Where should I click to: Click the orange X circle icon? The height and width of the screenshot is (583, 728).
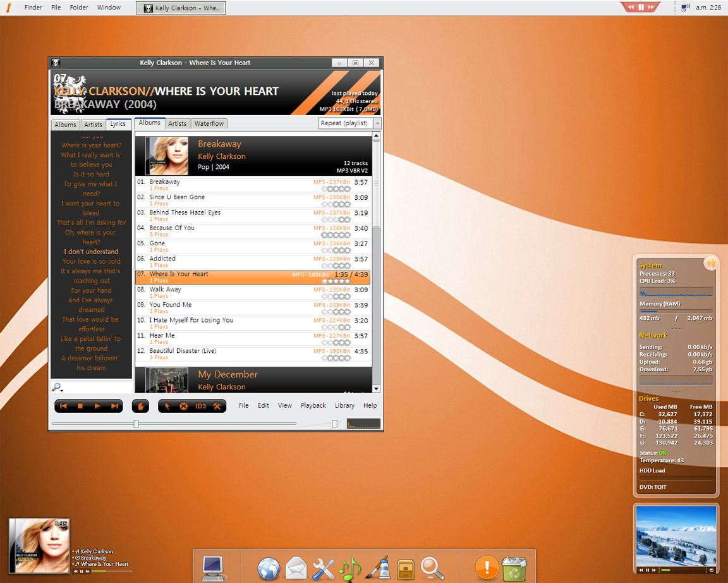pyautogui.click(x=184, y=406)
